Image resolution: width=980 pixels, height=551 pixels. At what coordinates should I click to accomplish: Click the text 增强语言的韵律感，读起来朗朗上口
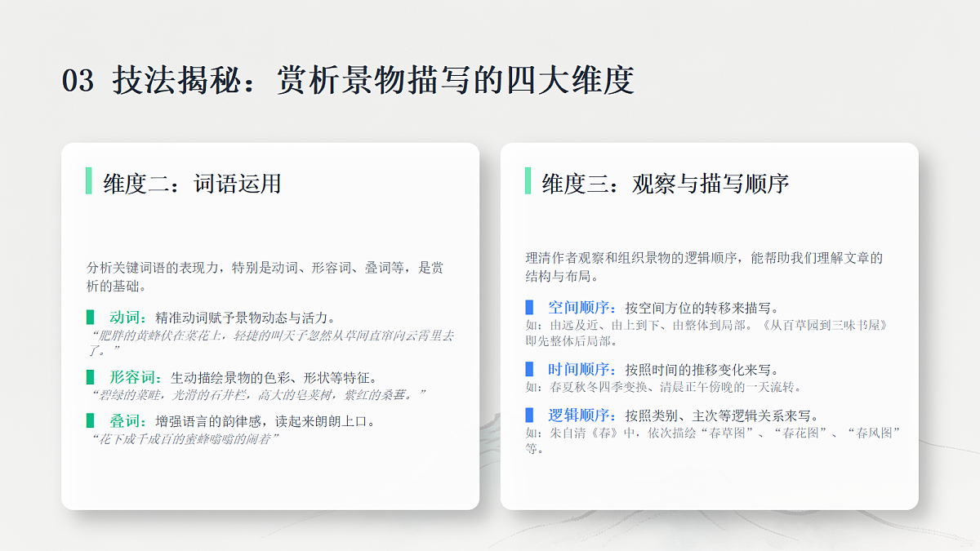pyautogui.click(x=265, y=421)
